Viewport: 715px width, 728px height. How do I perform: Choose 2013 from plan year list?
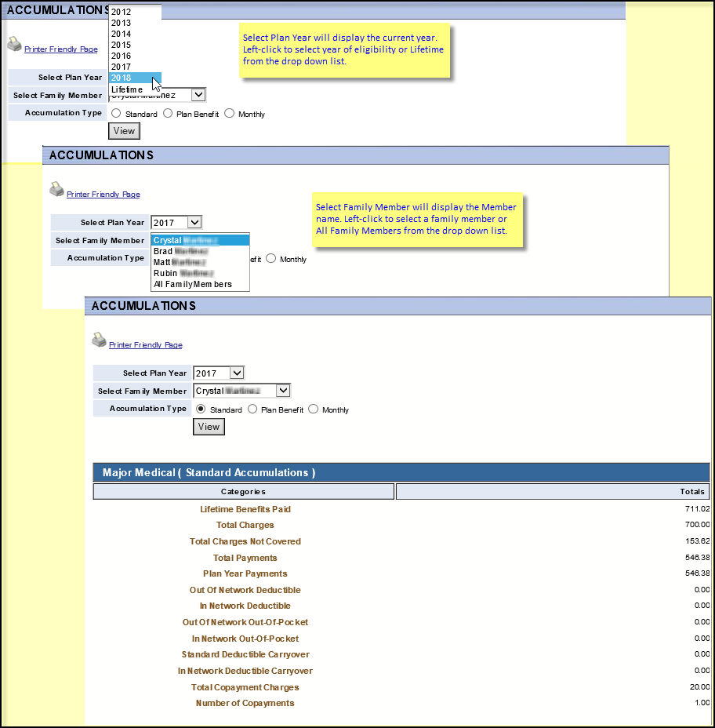point(135,23)
